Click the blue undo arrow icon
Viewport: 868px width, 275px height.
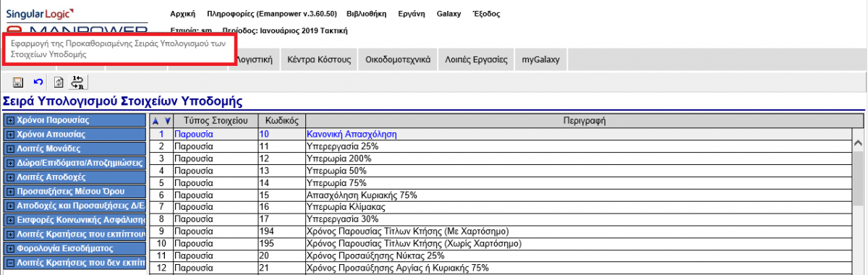[38, 82]
